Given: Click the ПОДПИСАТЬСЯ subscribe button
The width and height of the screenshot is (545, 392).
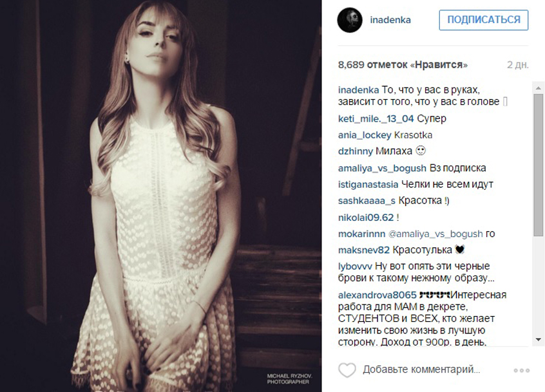Looking at the screenshot, I should 484,20.
